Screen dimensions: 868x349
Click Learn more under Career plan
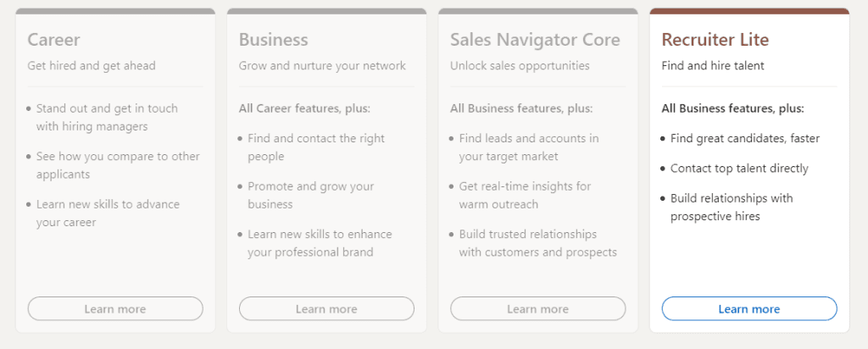(115, 308)
